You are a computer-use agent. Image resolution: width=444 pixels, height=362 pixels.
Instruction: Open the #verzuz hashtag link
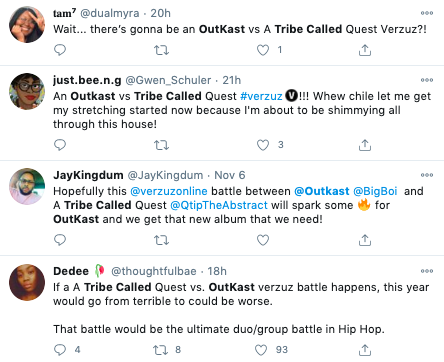tap(261, 96)
